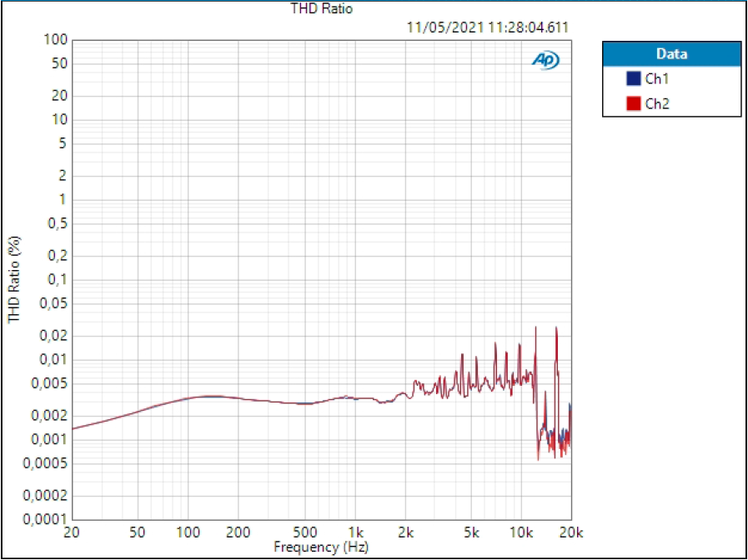This screenshot has height=560, width=748.
Task: Click the 500 frequency tick label
Action: (x=305, y=531)
